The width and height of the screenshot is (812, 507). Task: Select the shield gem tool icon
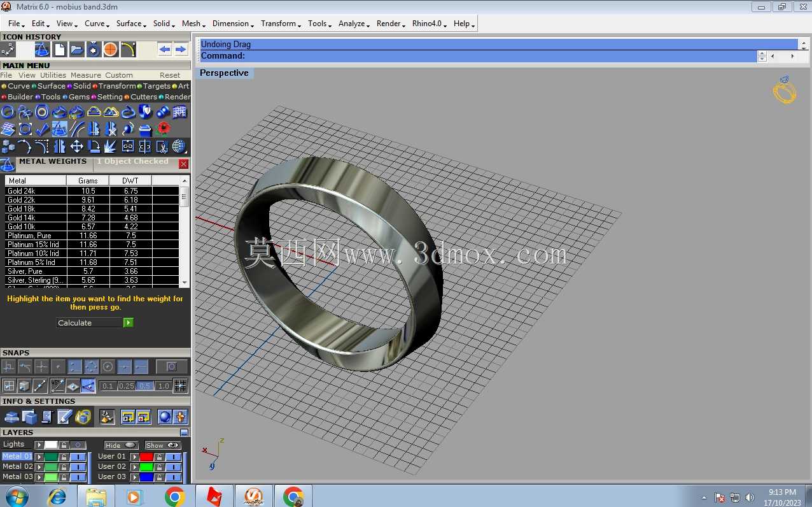[146, 112]
